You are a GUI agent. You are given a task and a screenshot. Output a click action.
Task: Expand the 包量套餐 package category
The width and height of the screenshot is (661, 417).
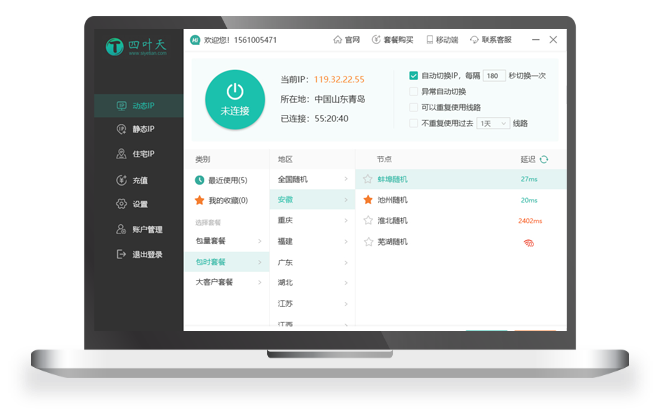[226, 241]
